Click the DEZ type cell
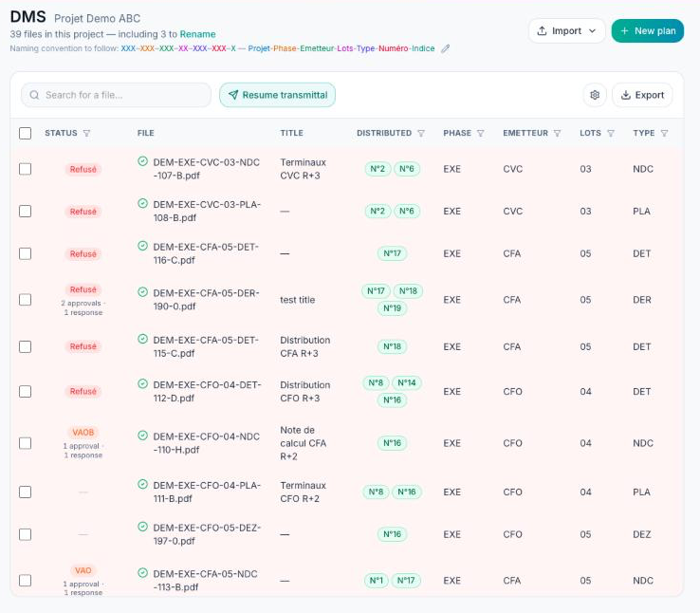The width and height of the screenshot is (700, 613). 641,534
